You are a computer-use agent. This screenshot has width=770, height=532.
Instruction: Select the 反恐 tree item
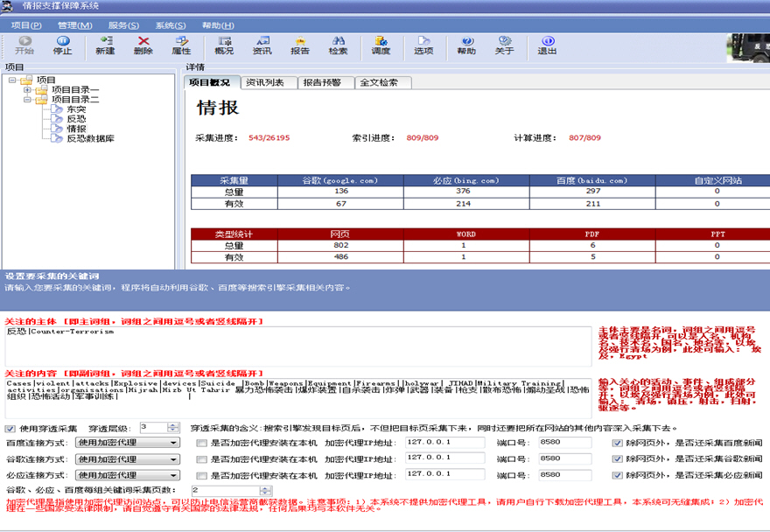[x=76, y=119]
